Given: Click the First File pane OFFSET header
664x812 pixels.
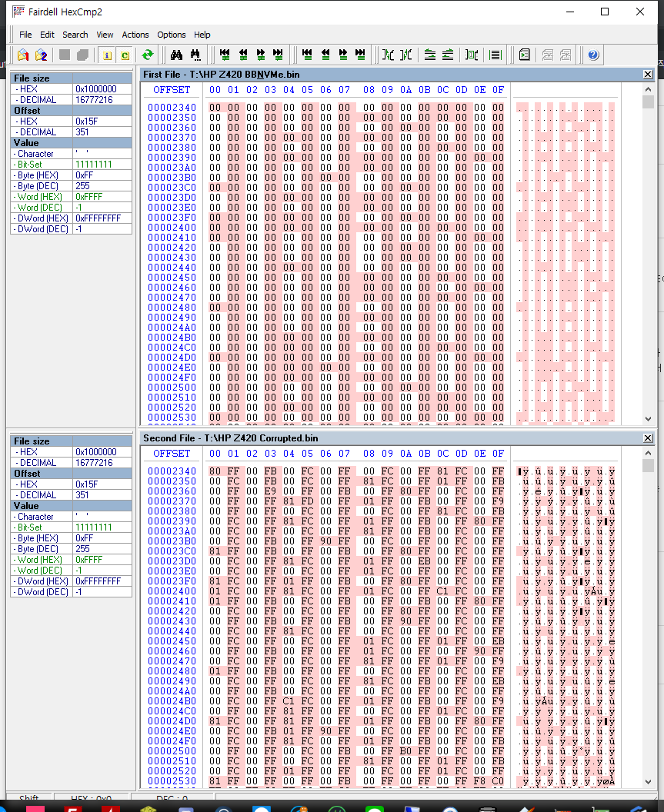Looking at the screenshot, I should [172, 90].
